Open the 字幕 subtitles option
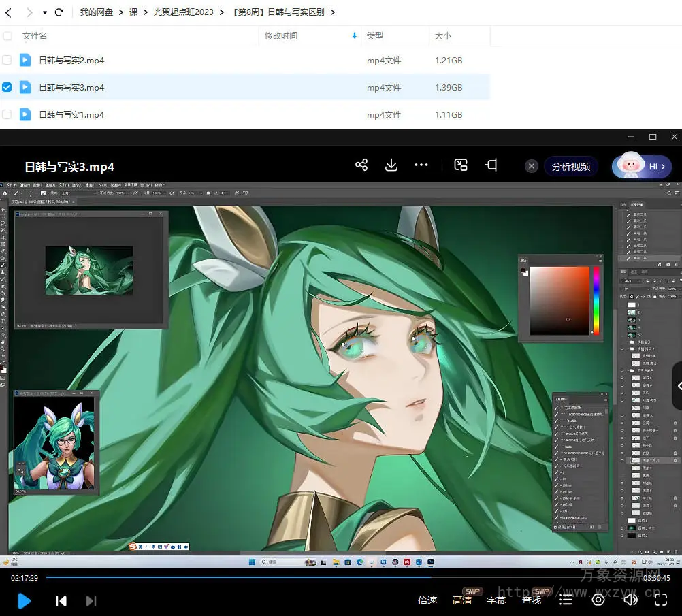This screenshot has width=682, height=616. point(496,600)
